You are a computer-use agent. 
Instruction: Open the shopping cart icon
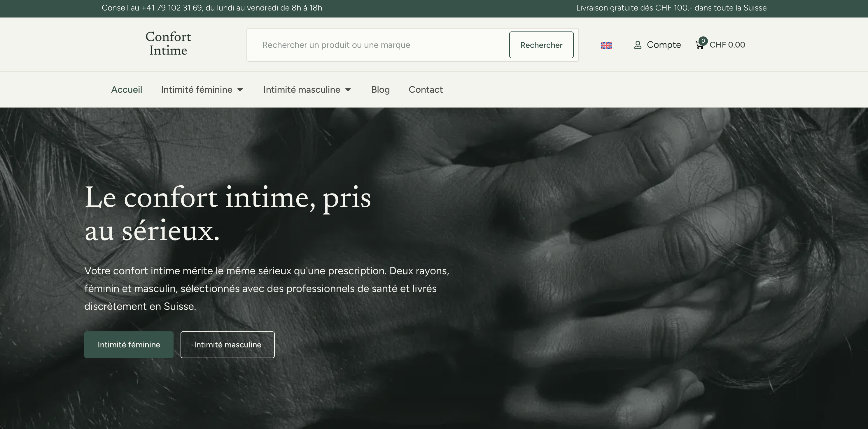699,45
